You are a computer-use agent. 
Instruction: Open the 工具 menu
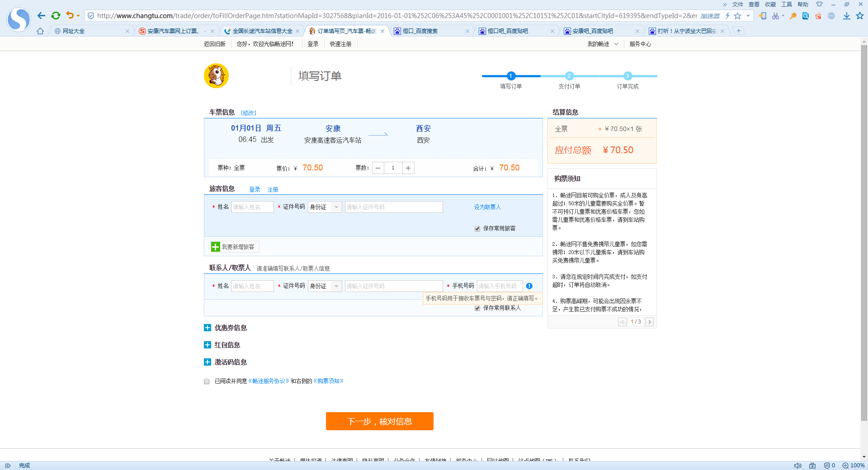click(787, 5)
